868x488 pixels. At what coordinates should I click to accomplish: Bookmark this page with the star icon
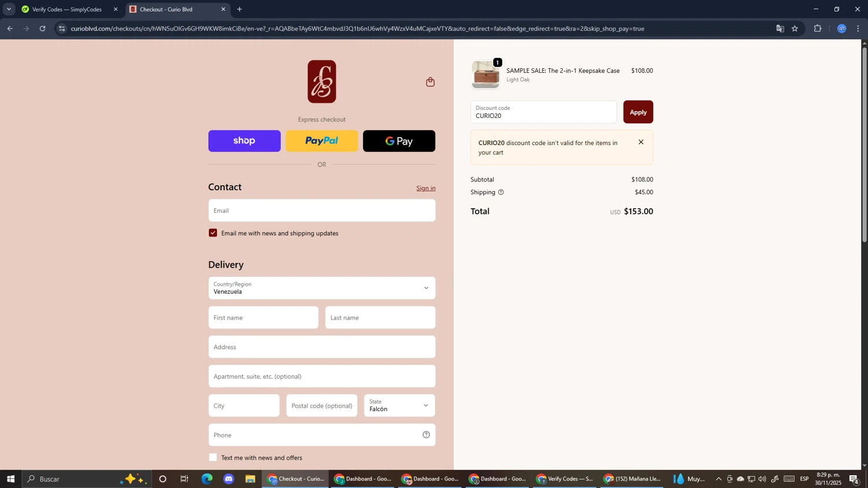pyautogui.click(x=795, y=28)
